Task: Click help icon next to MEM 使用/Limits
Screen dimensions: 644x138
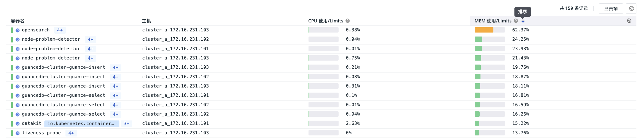Action: pos(516,21)
